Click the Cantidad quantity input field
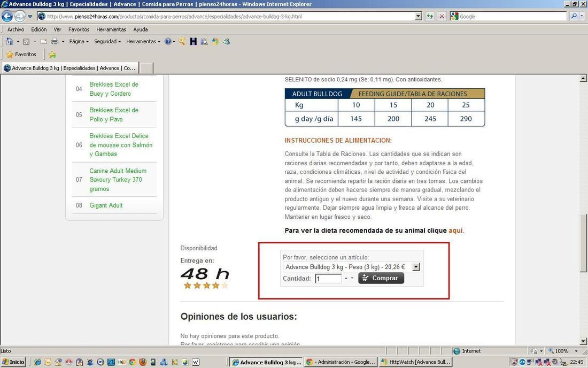 coord(329,278)
